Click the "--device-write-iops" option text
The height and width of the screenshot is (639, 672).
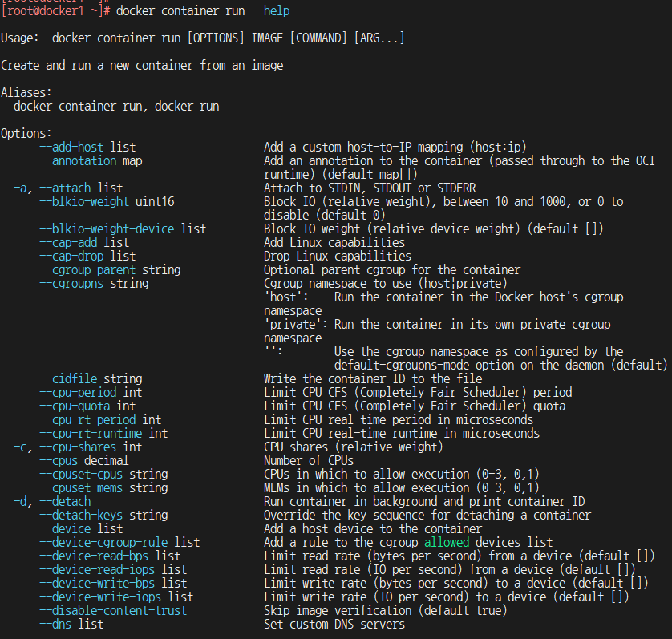click(x=101, y=597)
